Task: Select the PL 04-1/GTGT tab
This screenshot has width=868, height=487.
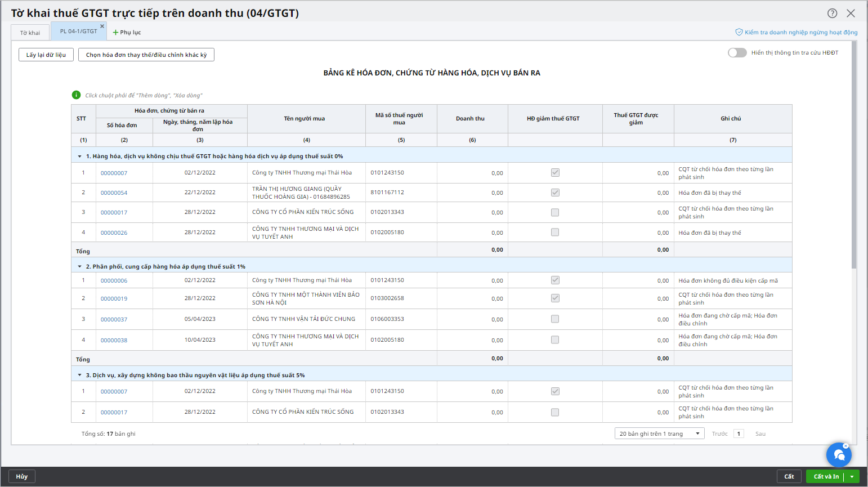Action: click(x=78, y=32)
